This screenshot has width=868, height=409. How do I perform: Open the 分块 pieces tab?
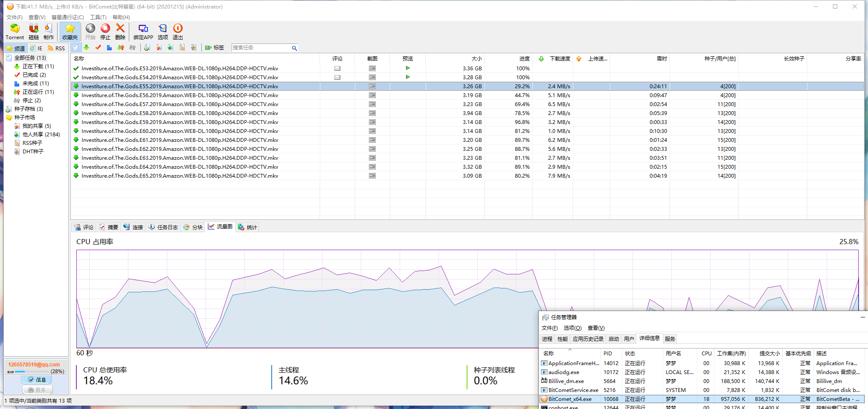pos(193,227)
